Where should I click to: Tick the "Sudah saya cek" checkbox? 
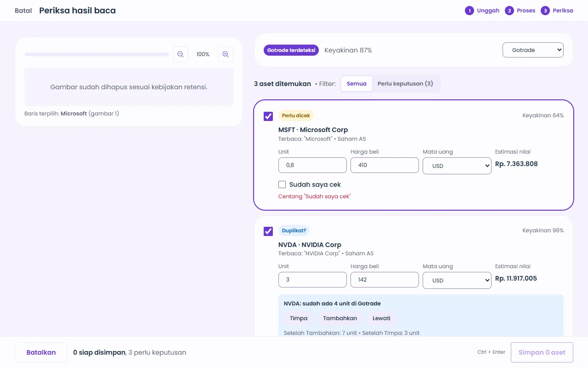point(282,184)
